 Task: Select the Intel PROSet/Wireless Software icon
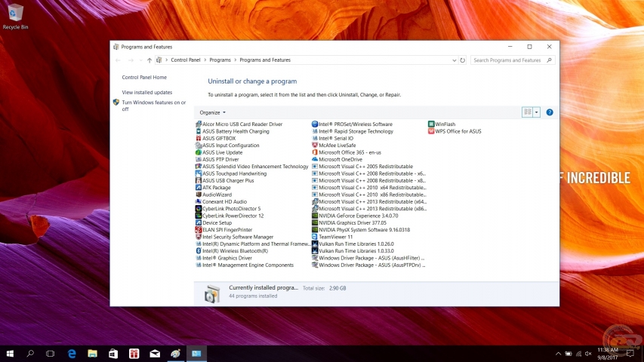click(315, 124)
